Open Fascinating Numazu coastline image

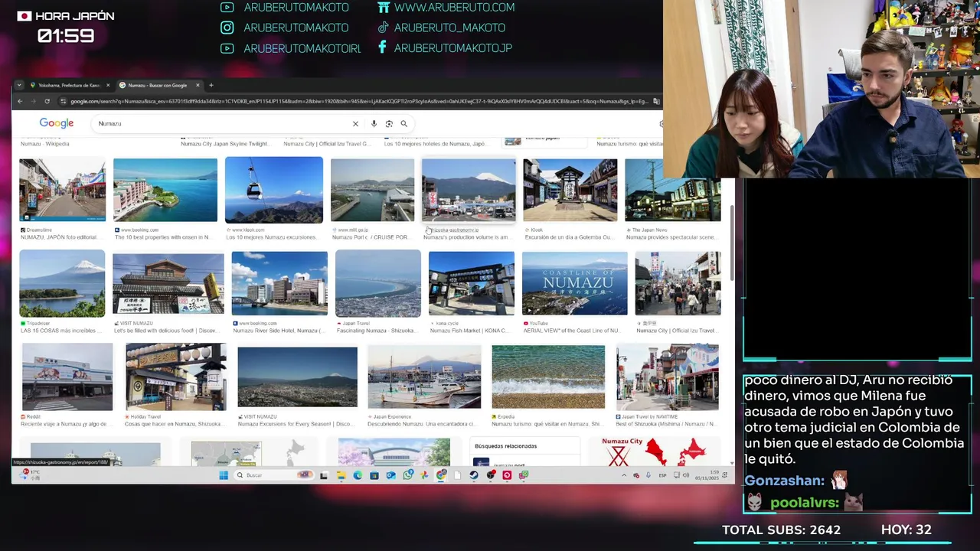378,283
